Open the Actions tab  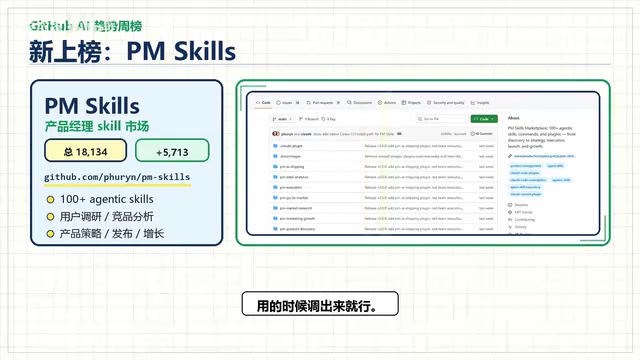click(387, 103)
